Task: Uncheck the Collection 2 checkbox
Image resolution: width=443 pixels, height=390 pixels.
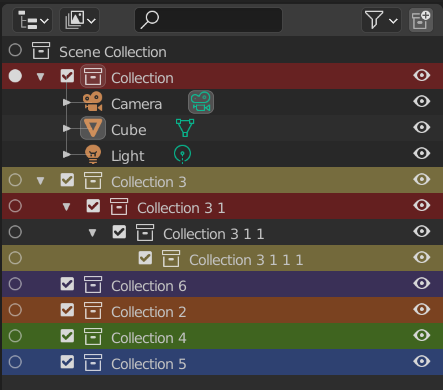Action: (67, 310)
